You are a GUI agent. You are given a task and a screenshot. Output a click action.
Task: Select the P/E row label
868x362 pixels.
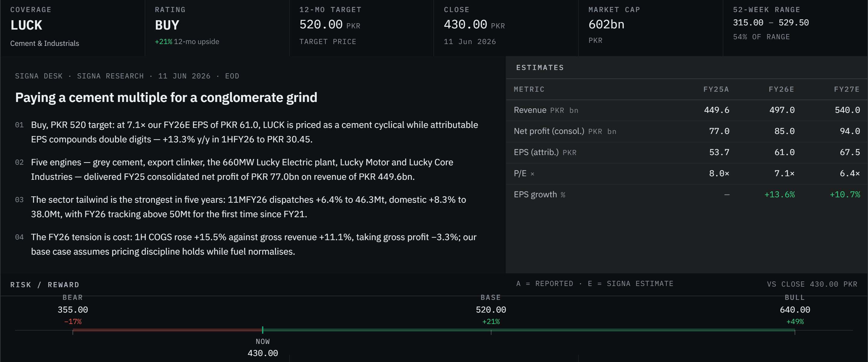(x=524, y=173)
